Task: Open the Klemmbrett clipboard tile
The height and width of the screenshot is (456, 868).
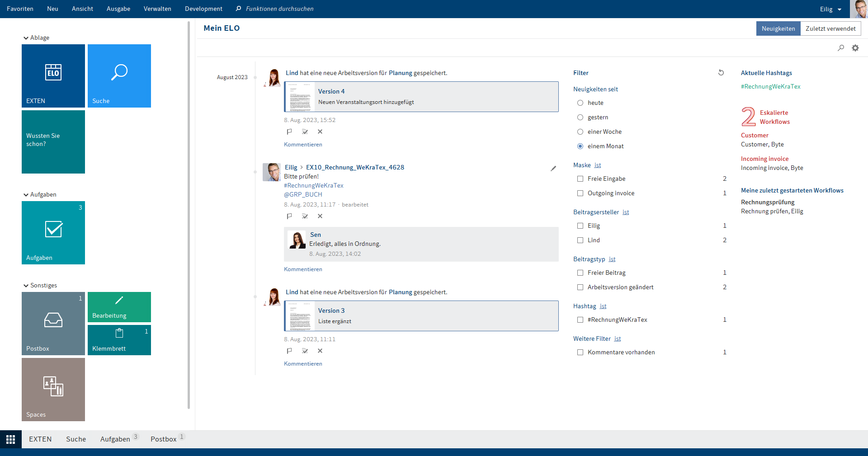Action: pos(119,340)
